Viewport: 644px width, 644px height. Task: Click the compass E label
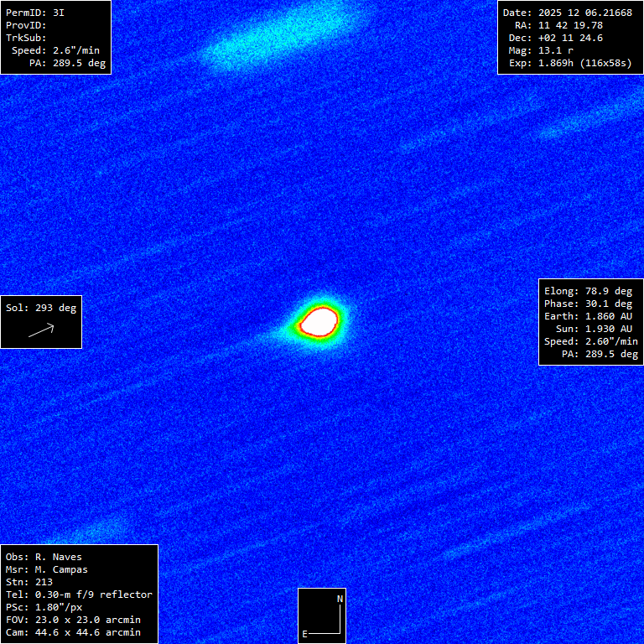305,634
